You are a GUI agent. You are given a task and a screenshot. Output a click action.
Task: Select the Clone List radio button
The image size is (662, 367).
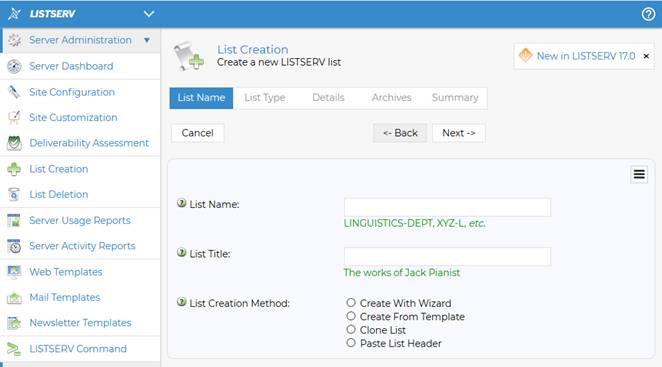(x=351, y=329)
